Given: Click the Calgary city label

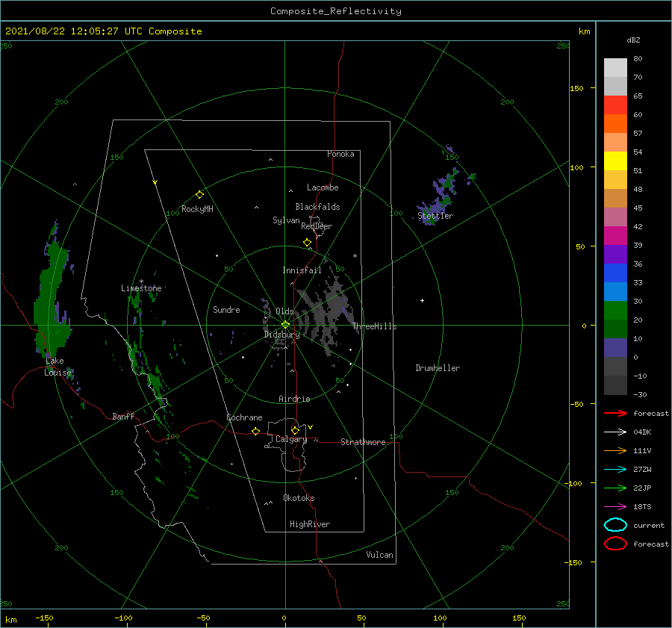Looking at the screenshot, I should point(291,439).
